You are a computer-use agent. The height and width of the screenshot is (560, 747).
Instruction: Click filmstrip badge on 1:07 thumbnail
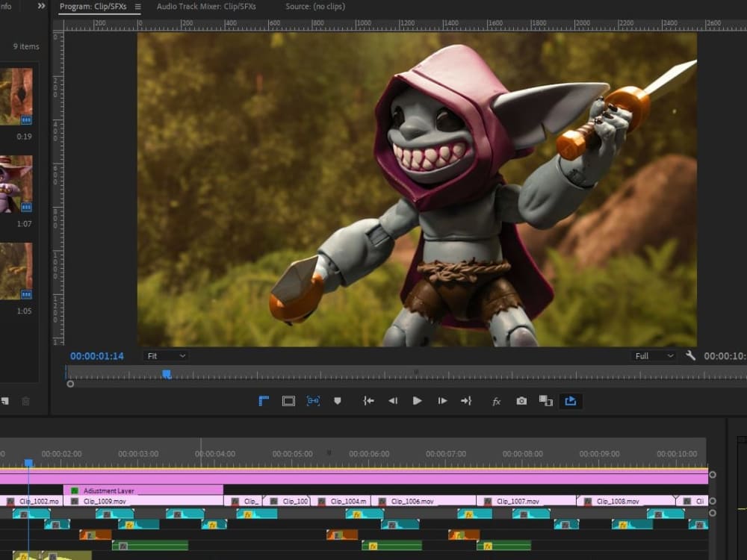point(26,207)
